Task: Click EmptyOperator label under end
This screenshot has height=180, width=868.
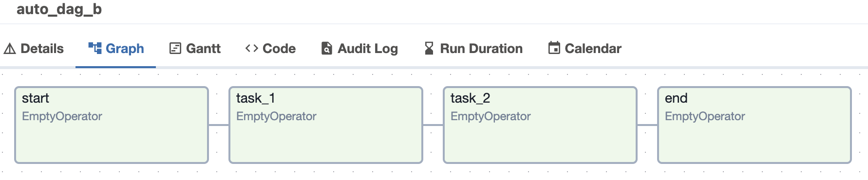Action: (x=705, y=116)
